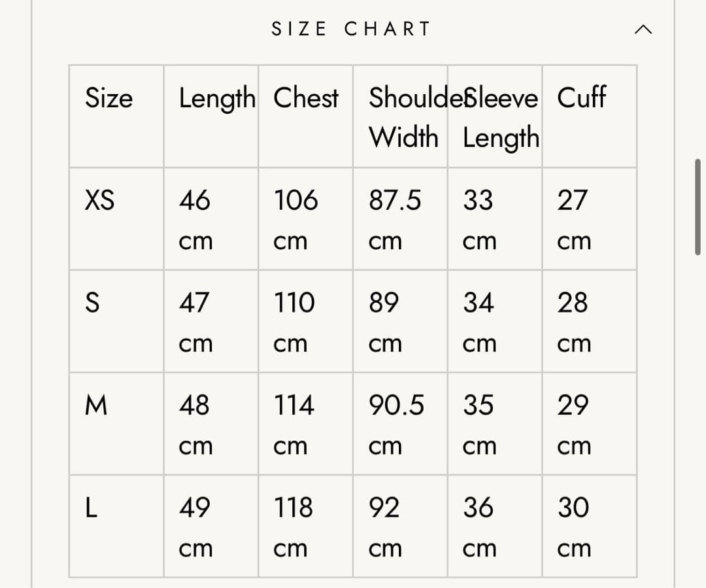The height and width of the screenshot is (588, 706).
Task: Click the Sleeve Length column header
Action: click(501, 117)
